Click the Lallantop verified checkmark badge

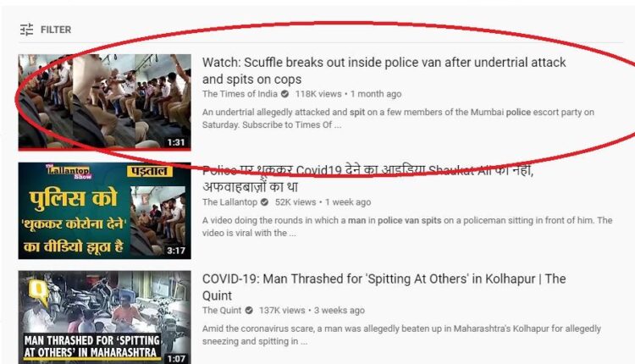[x=264, y=202]
